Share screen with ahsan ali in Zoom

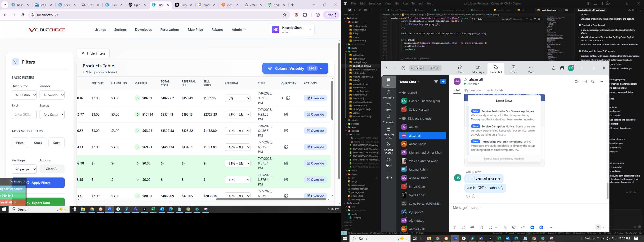(585, 81)
